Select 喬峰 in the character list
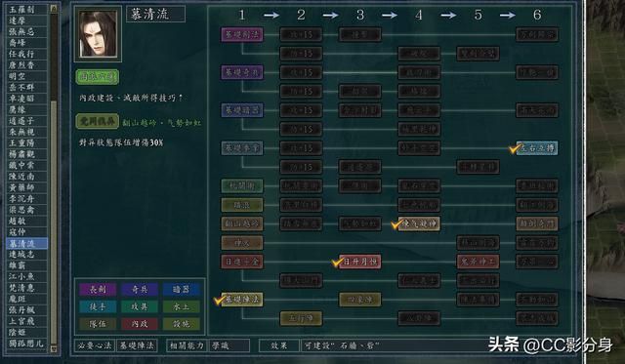Image resolution: width=625 pixels, height=364 pixels. pos(26,43)
